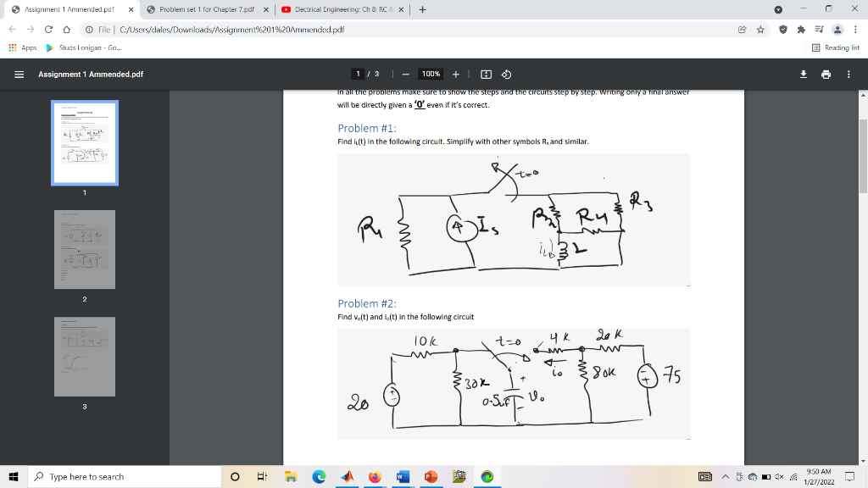The image size is (868, 488).
Task: Rotate the PDF counterclockwise
Action: (507, 74)
